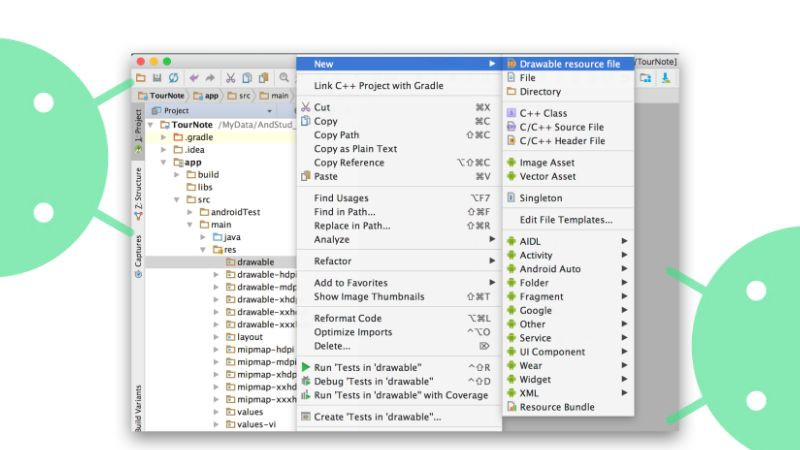The image size is (800, 450).
Task: Click main breadcrumb in navigation bar
Action: click(274, 95)
